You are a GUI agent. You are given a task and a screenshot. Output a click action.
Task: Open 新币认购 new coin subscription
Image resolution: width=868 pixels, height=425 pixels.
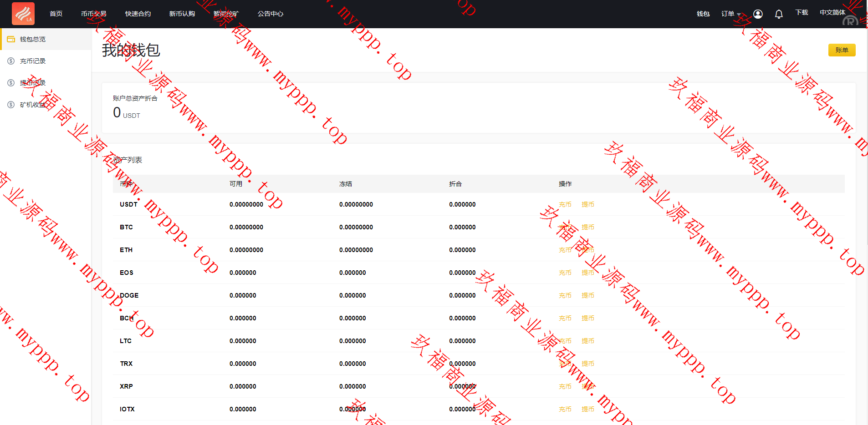(182, 14)
